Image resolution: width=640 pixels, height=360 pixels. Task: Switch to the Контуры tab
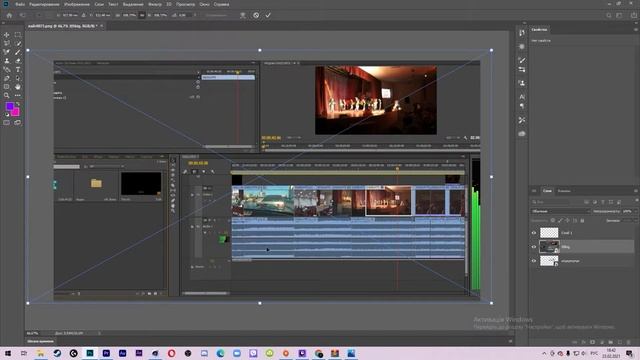564,191
